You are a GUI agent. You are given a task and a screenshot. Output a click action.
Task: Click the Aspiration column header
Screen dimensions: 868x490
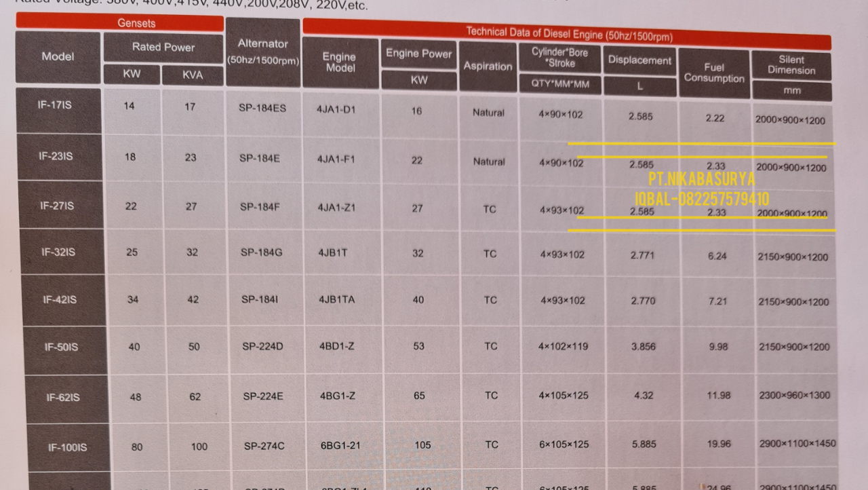pyautogui.click(x=488, y=67)
